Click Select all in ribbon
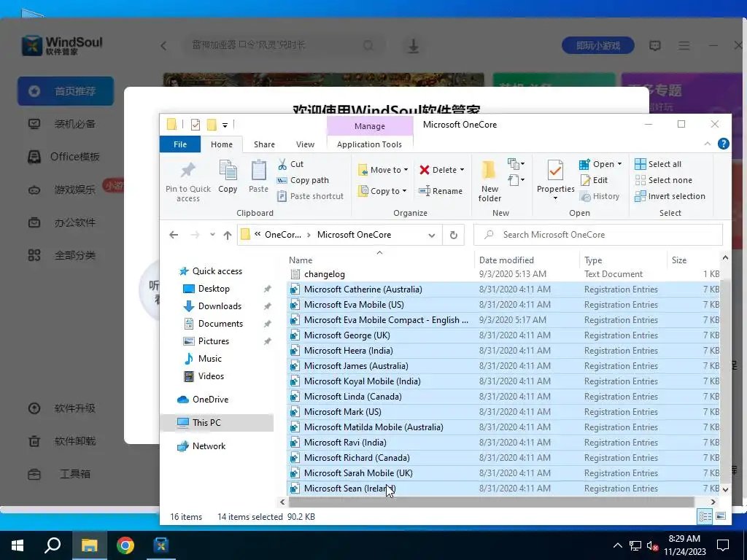 point(658,164)
